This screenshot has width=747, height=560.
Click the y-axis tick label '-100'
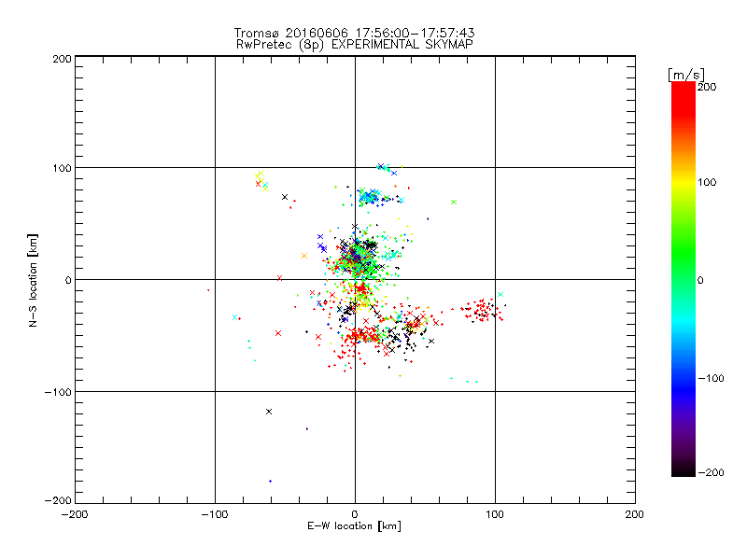(58, 392)
